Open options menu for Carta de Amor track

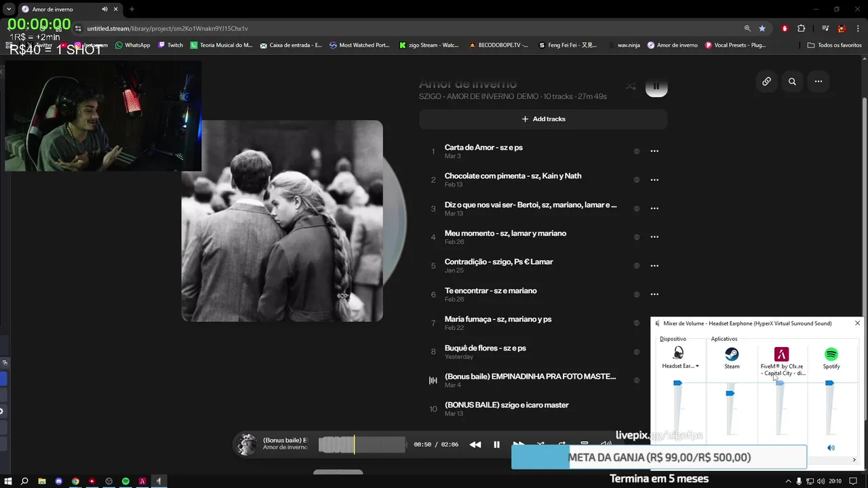click(654, 151)
